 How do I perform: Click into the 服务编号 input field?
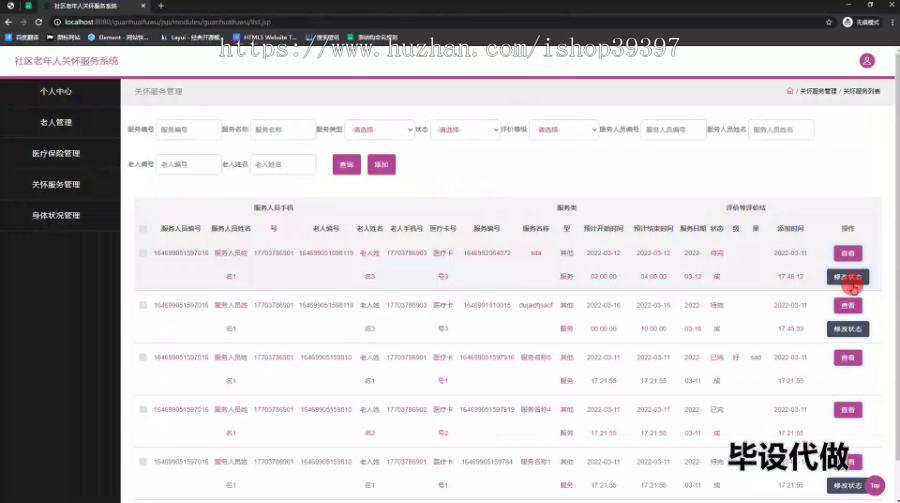point(189,130)
